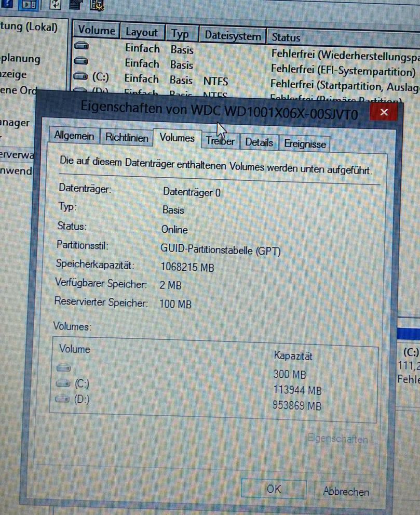Click the GUID-Partitionstabelle (GPT) value
This screenshot has height=515, width=420.
(x=221, y=249)
